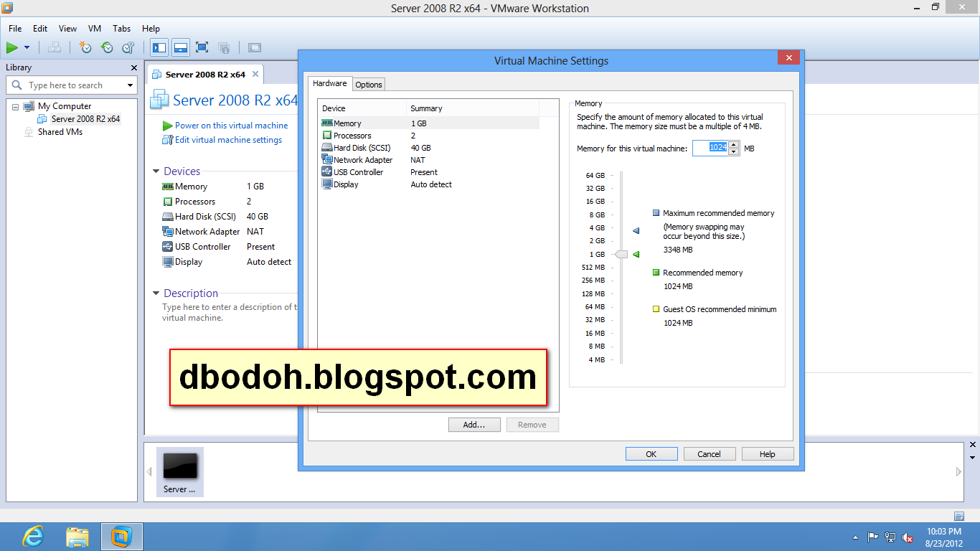Close the Library panel
Screen dimensions: 980x551
pos(133,67)
